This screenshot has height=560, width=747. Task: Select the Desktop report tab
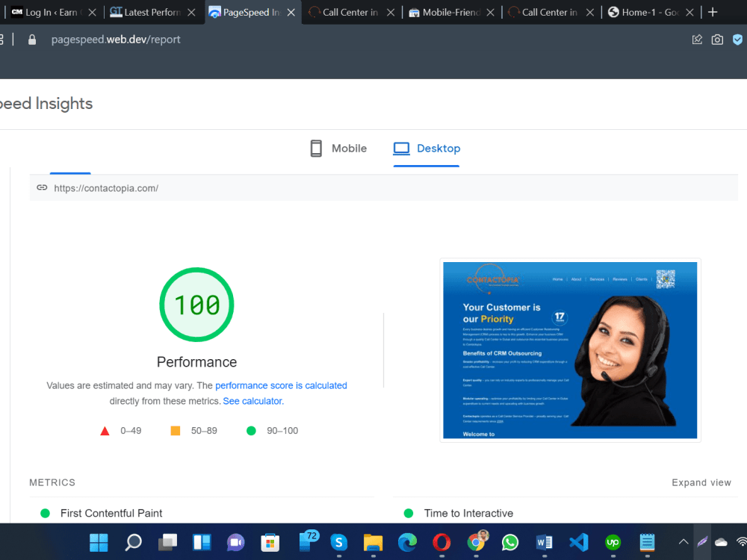[427, 149]
